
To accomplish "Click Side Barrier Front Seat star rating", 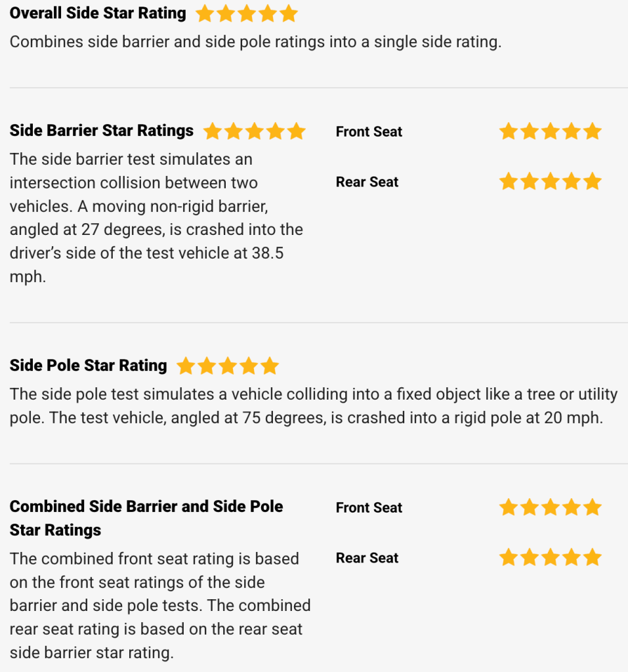I will 551,131.
